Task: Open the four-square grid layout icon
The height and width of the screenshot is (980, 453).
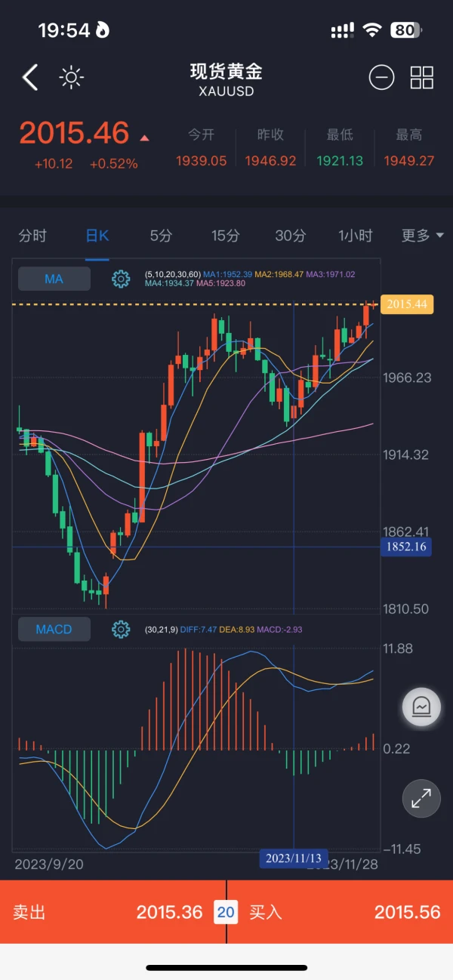Action: (x=422, y=78)
